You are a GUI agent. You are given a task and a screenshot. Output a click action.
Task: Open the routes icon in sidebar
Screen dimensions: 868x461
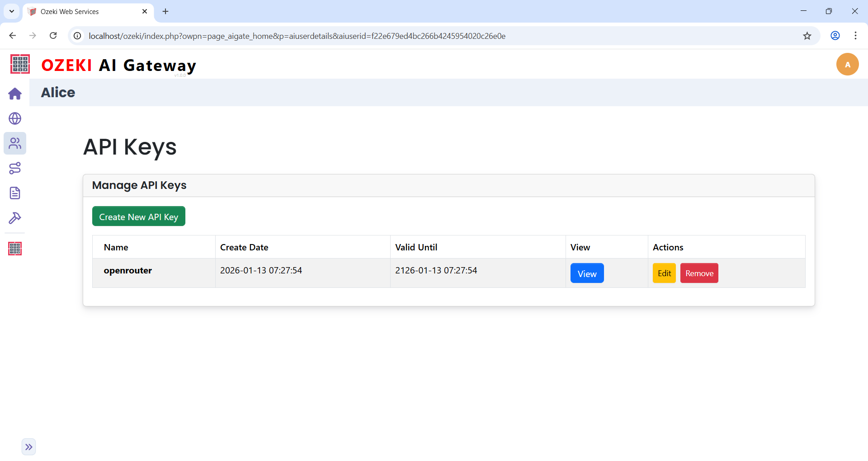click(15, 168)
